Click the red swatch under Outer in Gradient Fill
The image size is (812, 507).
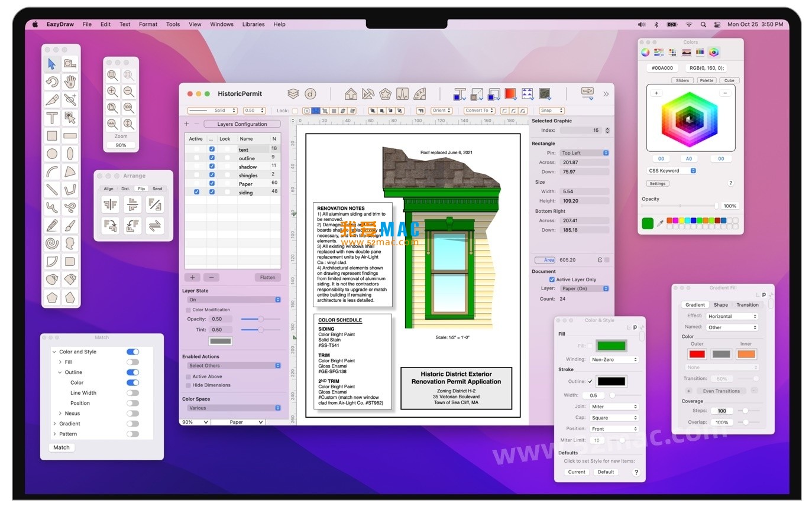697,354
